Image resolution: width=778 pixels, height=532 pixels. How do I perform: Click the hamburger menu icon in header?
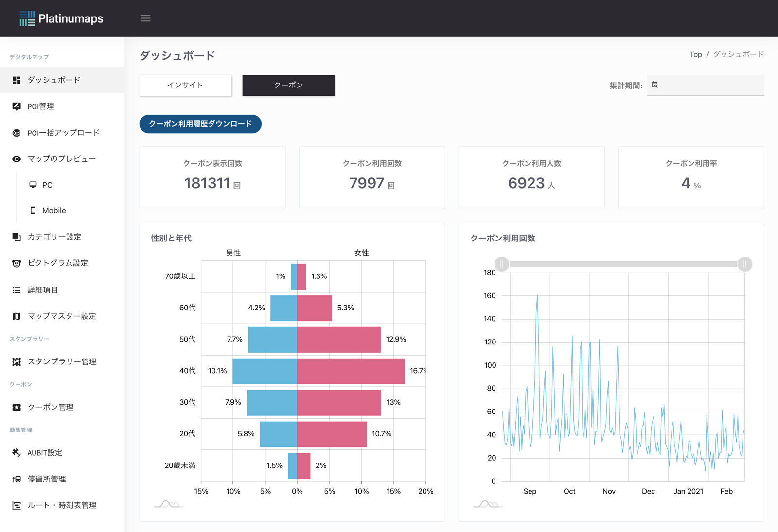coord(145,18)
